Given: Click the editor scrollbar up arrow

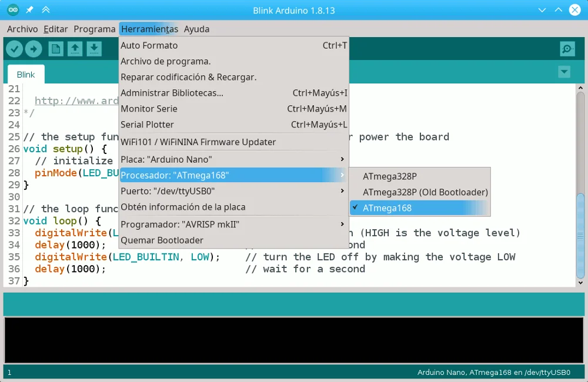Looking at the screenshot, I should [x=580, y=88].
